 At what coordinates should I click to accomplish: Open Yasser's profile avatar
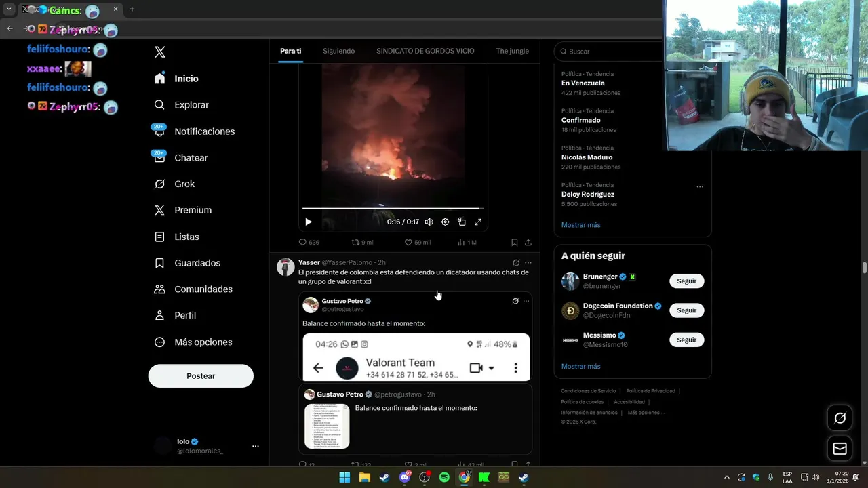285,267
